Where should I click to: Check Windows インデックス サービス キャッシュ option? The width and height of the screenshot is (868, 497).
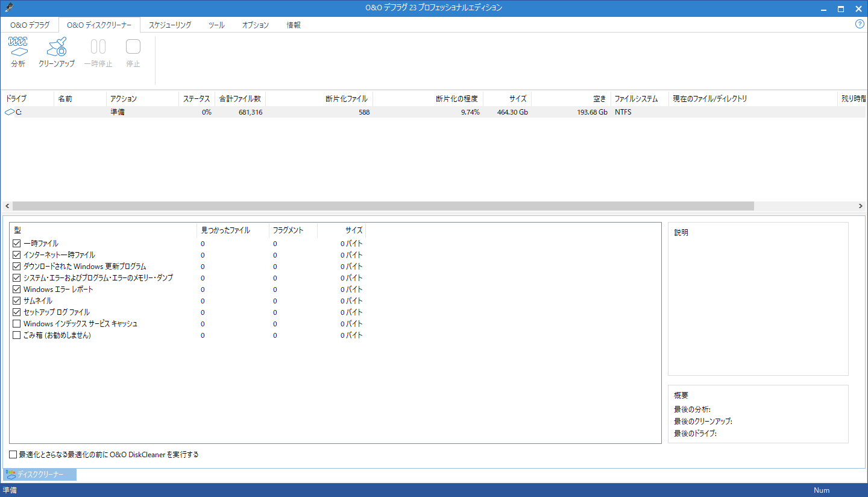17,324
